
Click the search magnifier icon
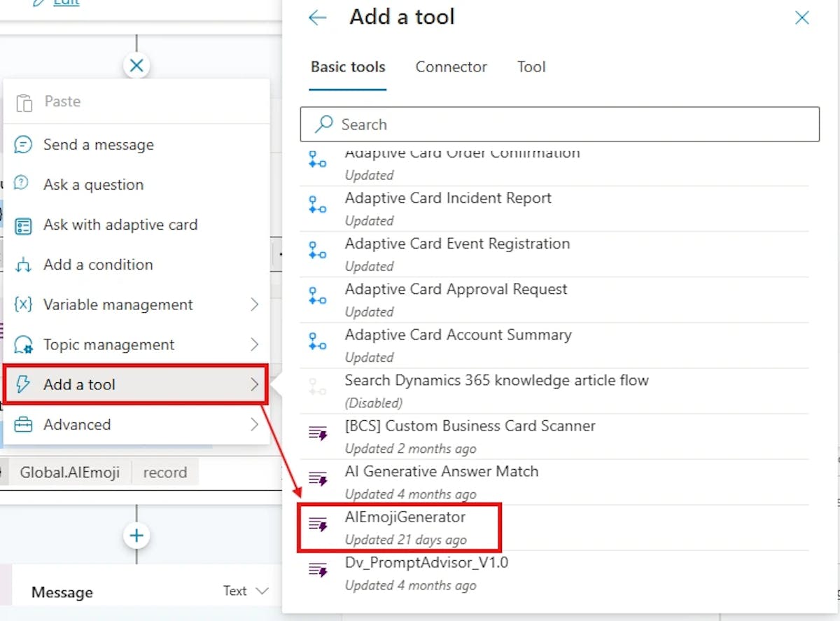pos(323,125)
